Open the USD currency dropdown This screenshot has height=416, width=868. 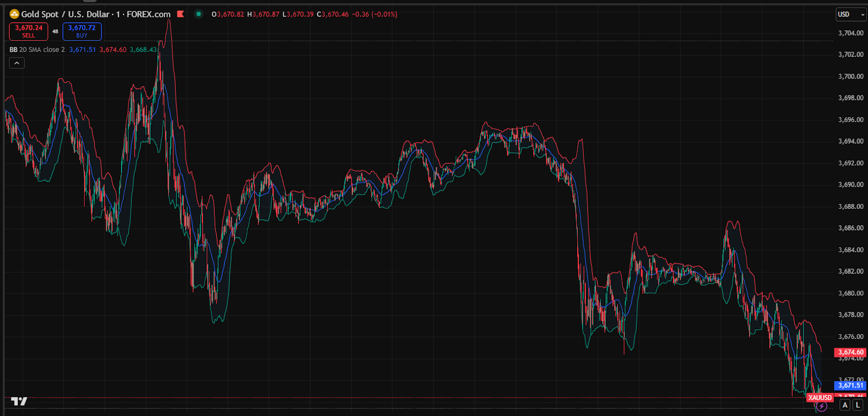click(851, 15)
